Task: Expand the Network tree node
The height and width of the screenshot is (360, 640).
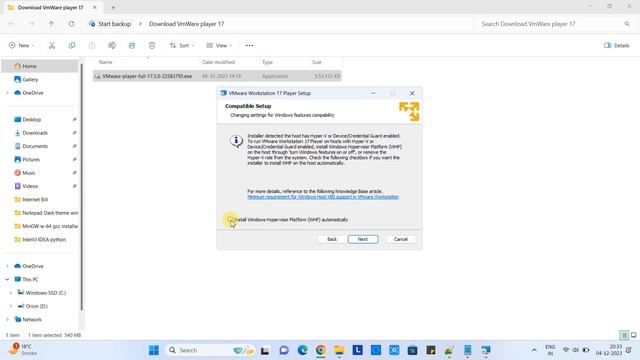Action: coord(7,320)
